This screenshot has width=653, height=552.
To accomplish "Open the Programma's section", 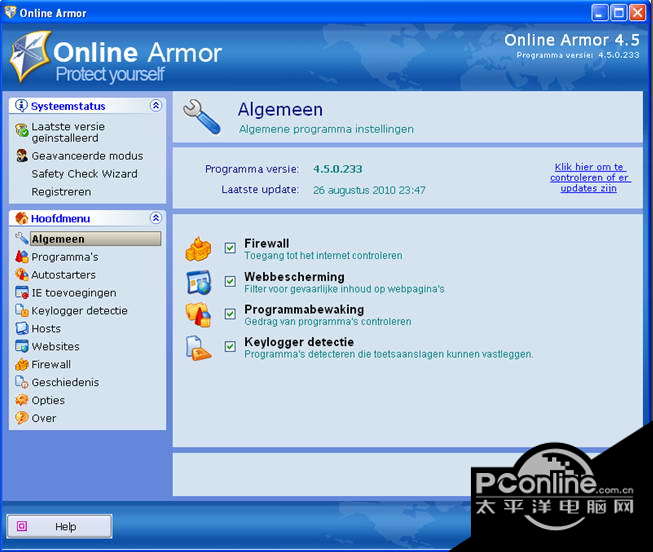I will point(65,257).
